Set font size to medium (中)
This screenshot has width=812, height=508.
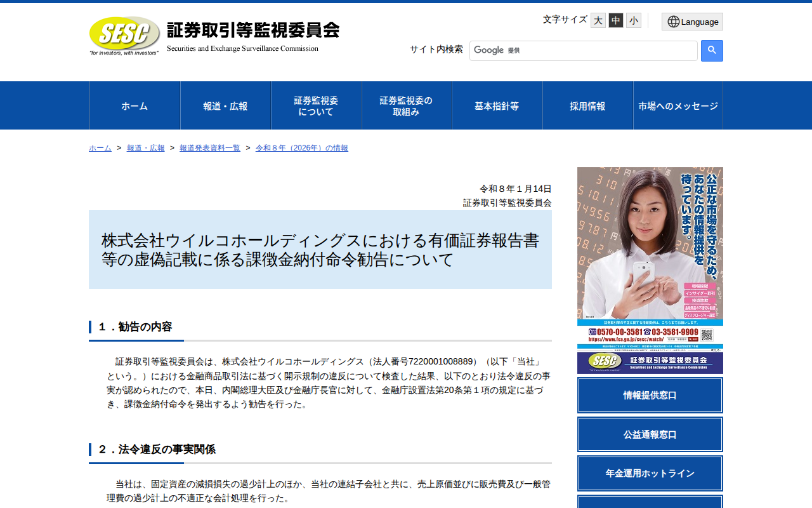616,20
